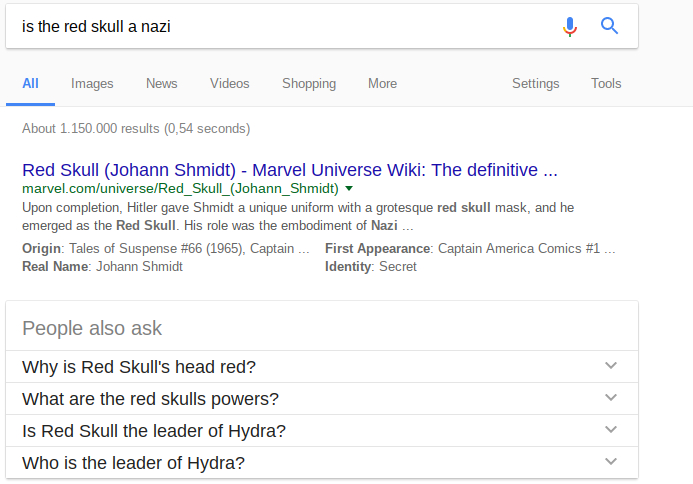
Task: Click the microphone voice search icon
Action: (x=570, y=27)
